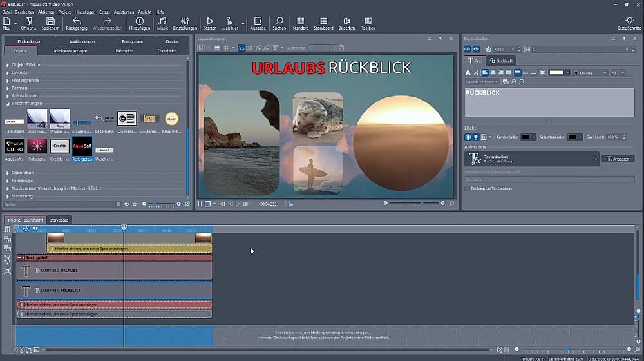Screen dimensions: 644x361
Task: Select the Credits caption thumbnail
Action: [x=59, y=146]
